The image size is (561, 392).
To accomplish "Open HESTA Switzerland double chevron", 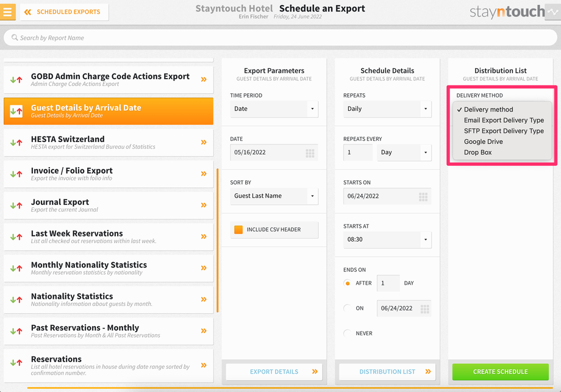I will click(204, 142).
